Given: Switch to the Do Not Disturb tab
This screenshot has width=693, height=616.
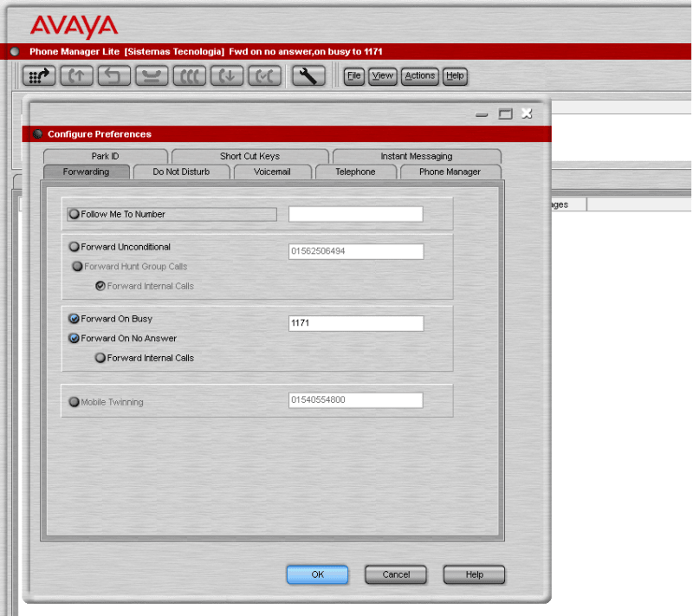Looking at the screenshot, I should 181,172.
